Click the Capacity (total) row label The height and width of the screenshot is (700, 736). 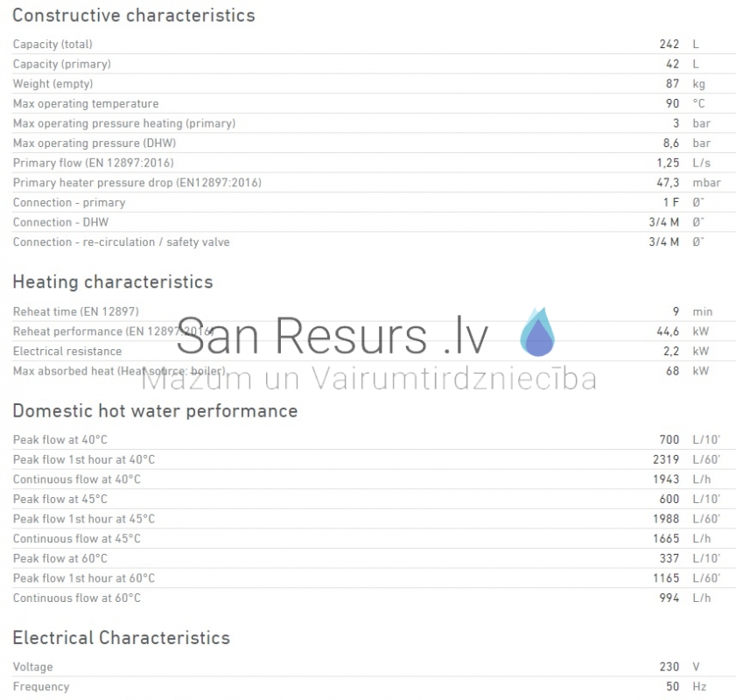click(x=53, y=44)
